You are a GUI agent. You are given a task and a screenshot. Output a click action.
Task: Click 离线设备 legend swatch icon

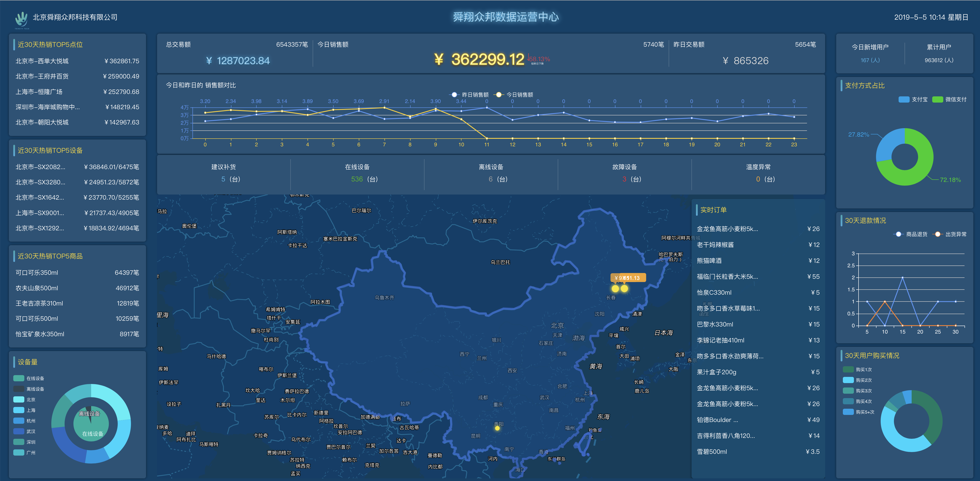tap(19, 389)
